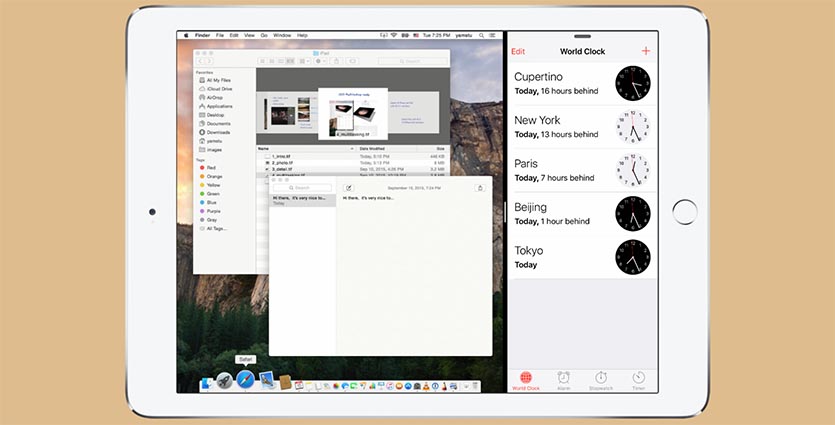835x425 pixels.
Task: Click the Notes search field
Action: point(303,187)
